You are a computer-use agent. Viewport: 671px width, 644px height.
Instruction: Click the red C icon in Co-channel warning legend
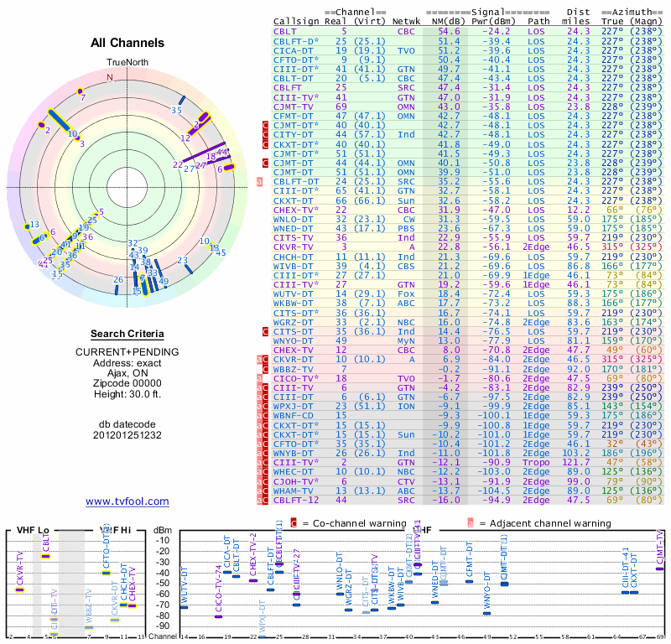(294, 523)
